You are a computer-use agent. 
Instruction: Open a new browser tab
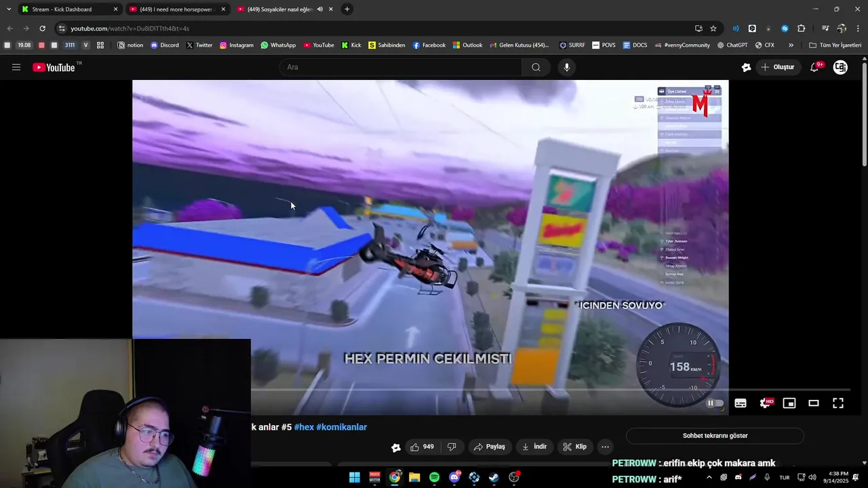click(347, 9)
